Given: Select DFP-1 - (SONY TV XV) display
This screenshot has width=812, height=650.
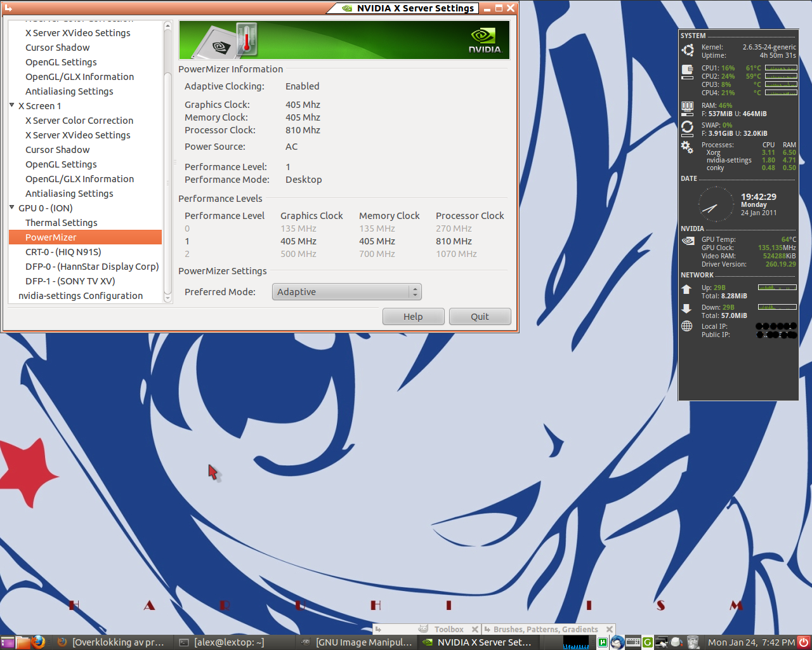Looking at the screenshot, I should [70, 281].
